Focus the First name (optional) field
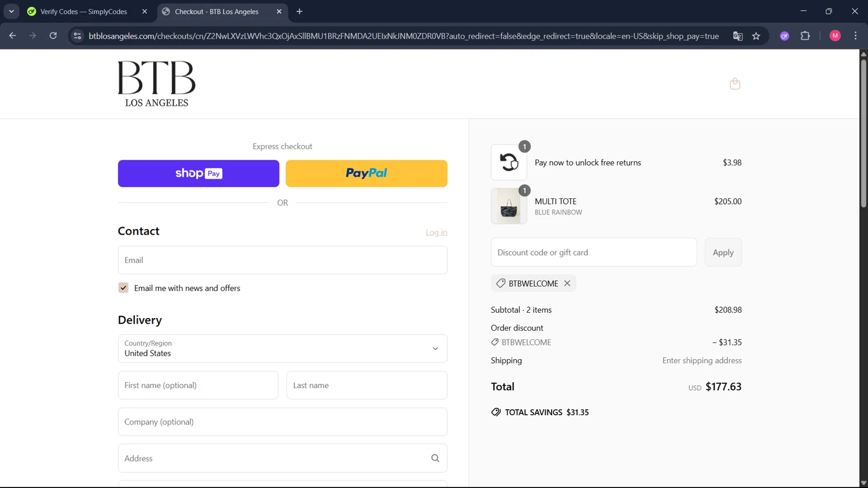The width and height of the screenshot is (868, 488). 198,385
